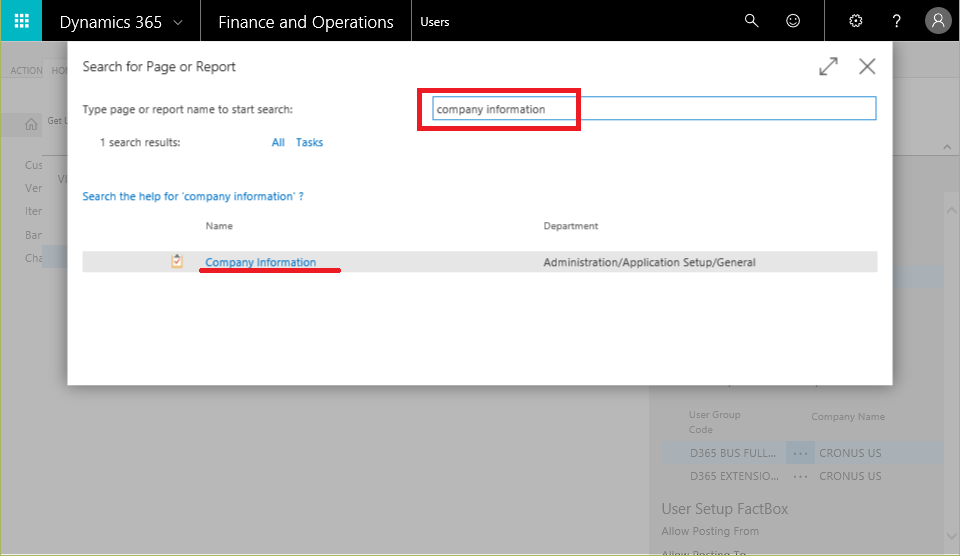Open the user account avatar

937,21
